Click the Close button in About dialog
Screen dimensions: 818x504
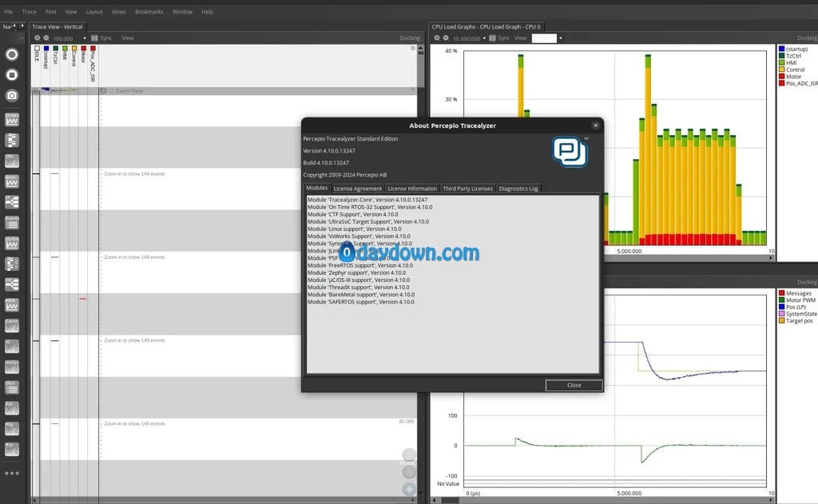[x=574, y=385]
